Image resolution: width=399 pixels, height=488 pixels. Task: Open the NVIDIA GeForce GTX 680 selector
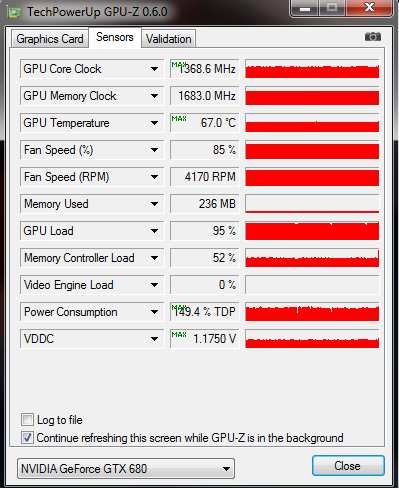coord(126,468)
